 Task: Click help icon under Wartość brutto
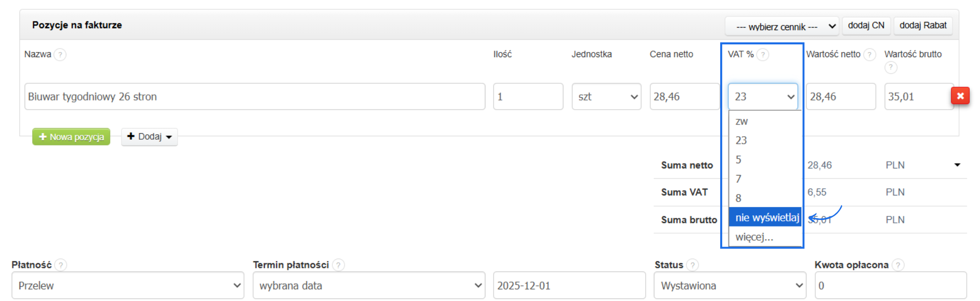[891, 67]
